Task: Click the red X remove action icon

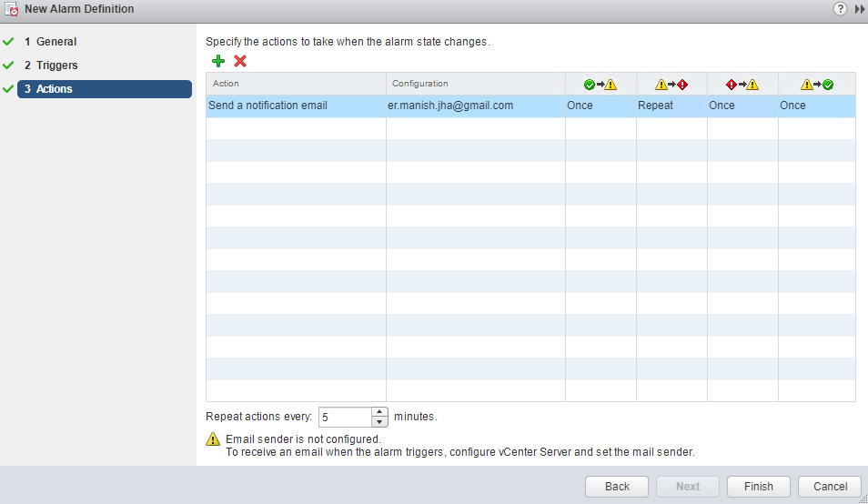Action: (240, 61)
